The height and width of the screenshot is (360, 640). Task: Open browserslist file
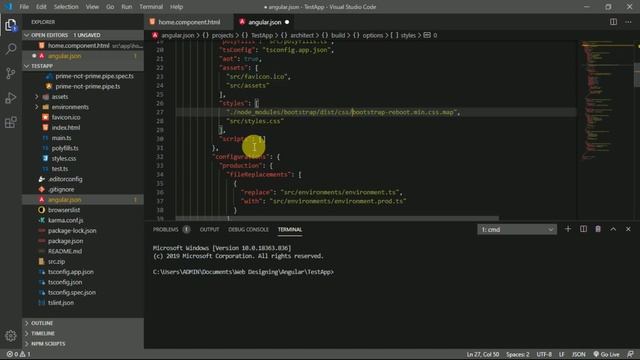coord(64,210)
